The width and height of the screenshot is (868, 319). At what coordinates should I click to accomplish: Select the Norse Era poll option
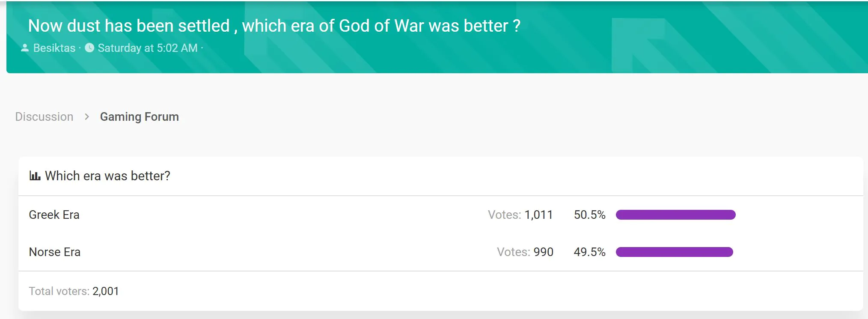(x=54, y=252)
